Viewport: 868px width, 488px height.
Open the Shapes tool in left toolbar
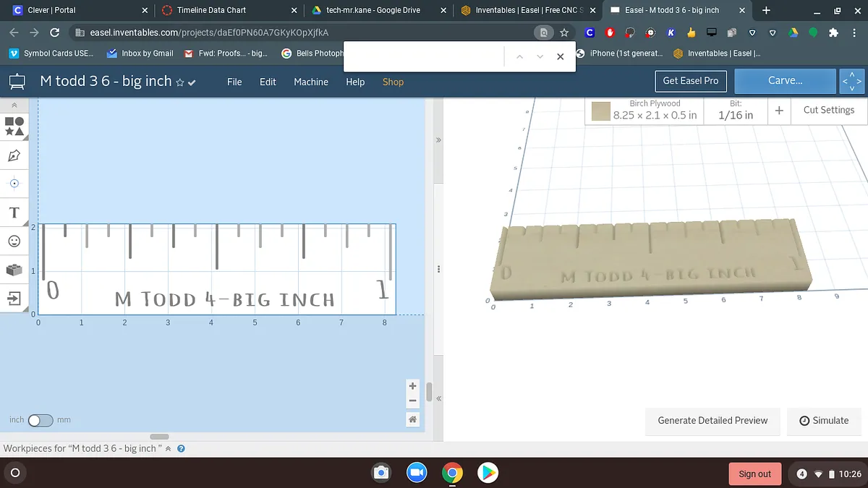pyautogui.click(x=14, y=127)
